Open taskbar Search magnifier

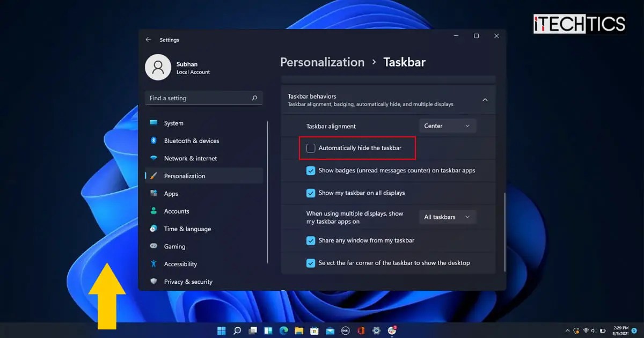point(237,331)
